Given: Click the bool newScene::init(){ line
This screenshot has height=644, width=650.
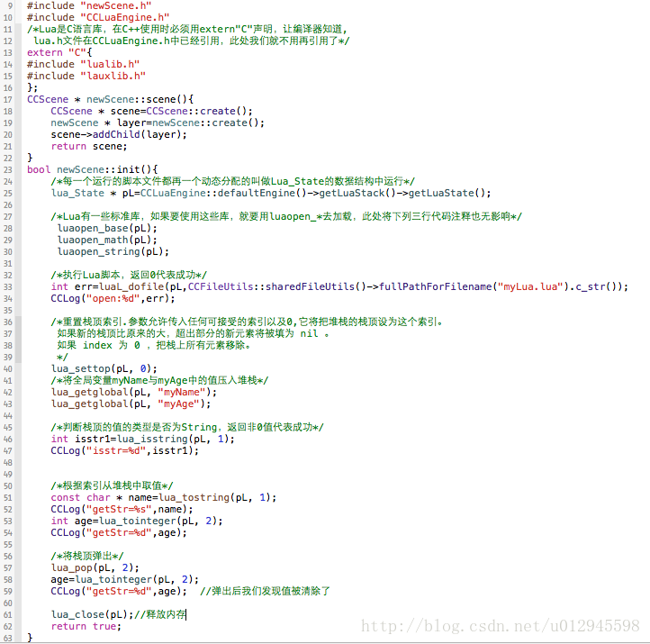Looking at the screenshot, I should 93,169.
